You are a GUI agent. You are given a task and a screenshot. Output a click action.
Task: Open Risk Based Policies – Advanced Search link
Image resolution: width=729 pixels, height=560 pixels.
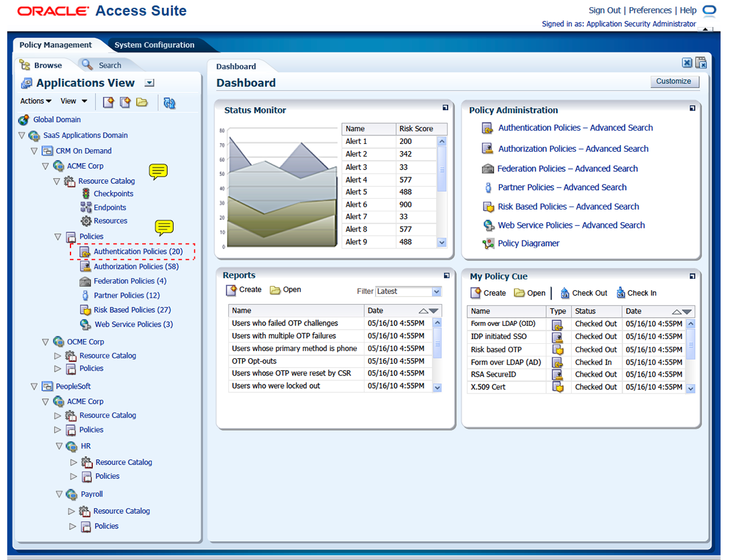pos(569,207)
